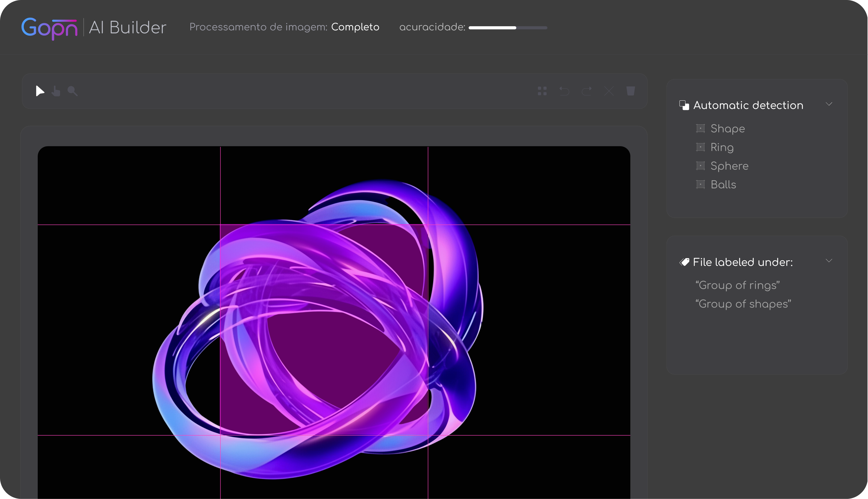Collapse the File labeled under chevron
The image size is (868, 499).
(829, 261)
